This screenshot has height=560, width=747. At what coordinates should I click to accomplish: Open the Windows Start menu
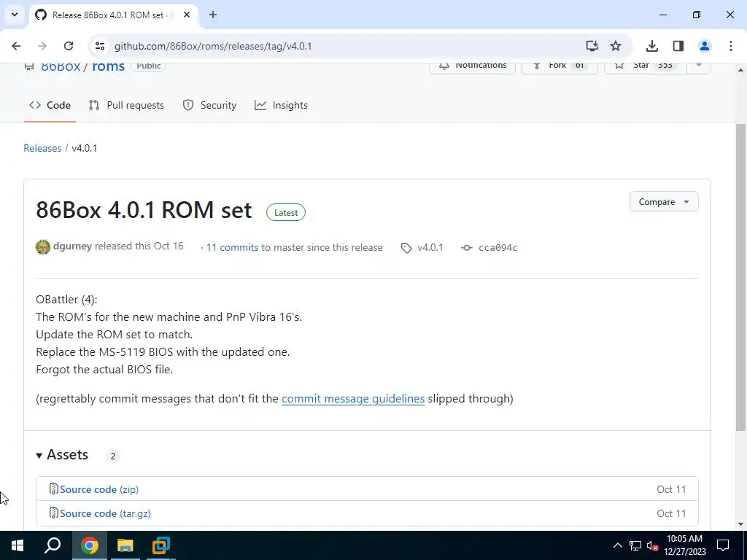click(x=18, y=545)
